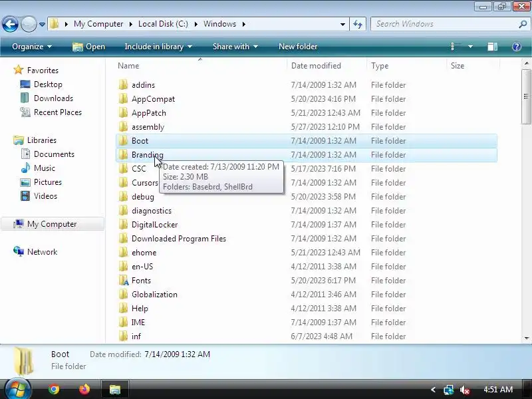Sort by the Type column header
Image resolution: width=532 pixels, height=399 pixels.
tap(380, 66)
